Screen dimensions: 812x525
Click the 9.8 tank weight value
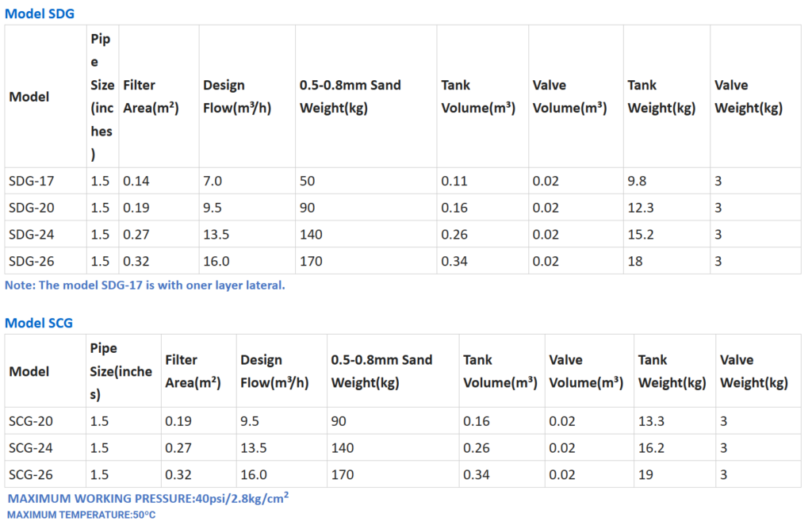point(637,181)
